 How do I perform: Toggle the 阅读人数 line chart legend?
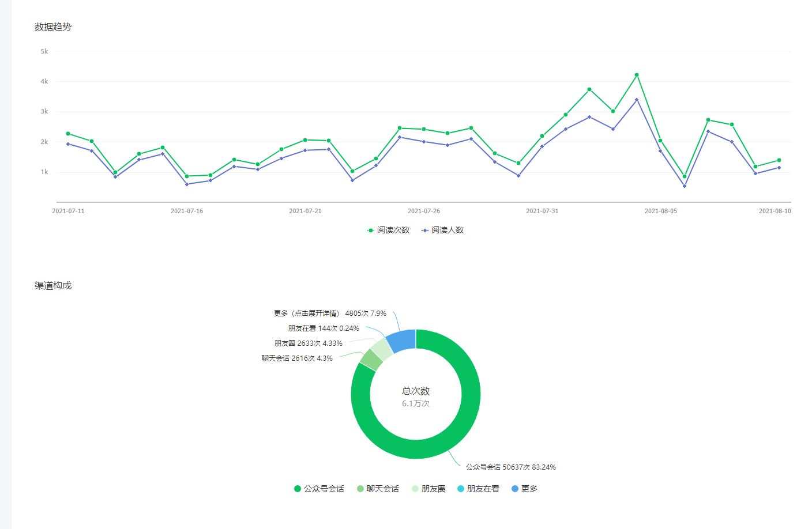coord(443,230)
